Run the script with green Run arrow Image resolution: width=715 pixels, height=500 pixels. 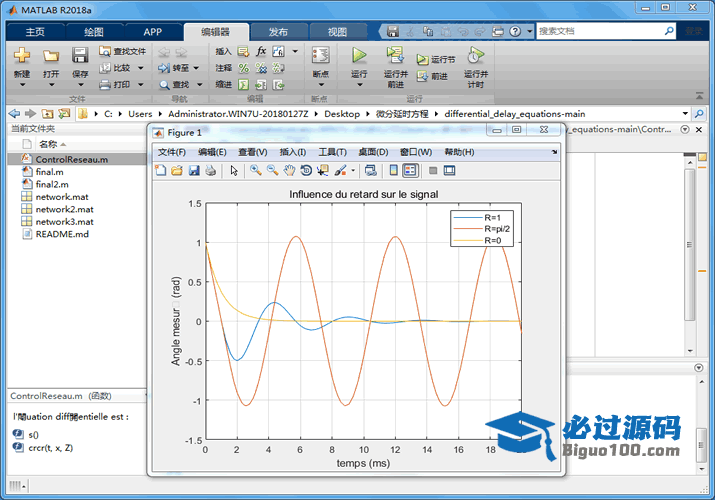point(359,56)
